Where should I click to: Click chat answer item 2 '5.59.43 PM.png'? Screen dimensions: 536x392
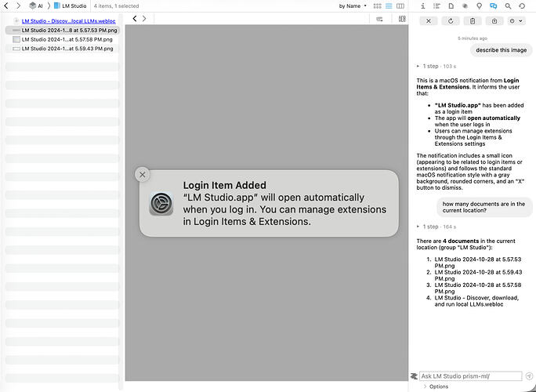(x=478, y=275)
